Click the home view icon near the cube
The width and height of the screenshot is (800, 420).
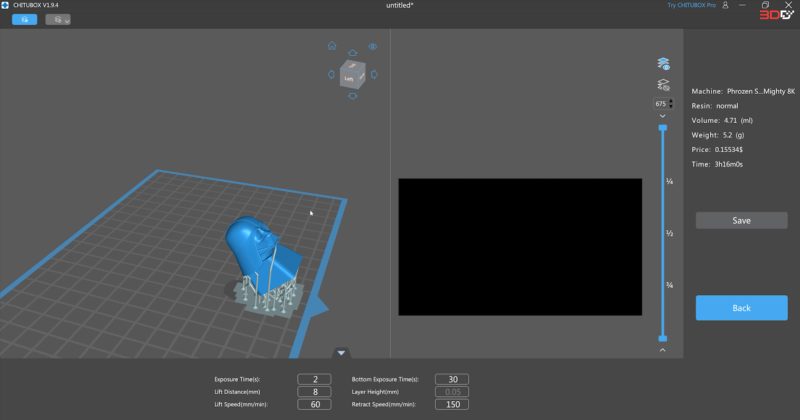[332, 46]
